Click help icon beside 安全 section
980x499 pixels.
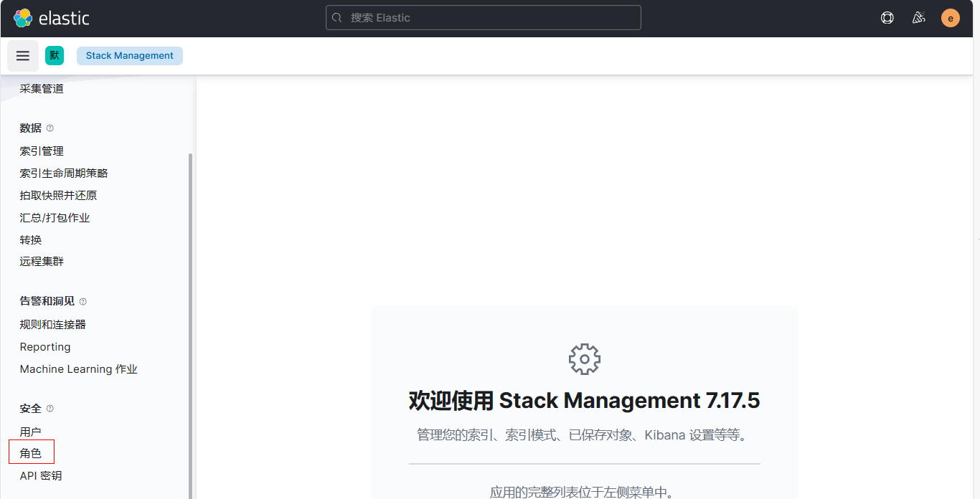click(50, 409)
